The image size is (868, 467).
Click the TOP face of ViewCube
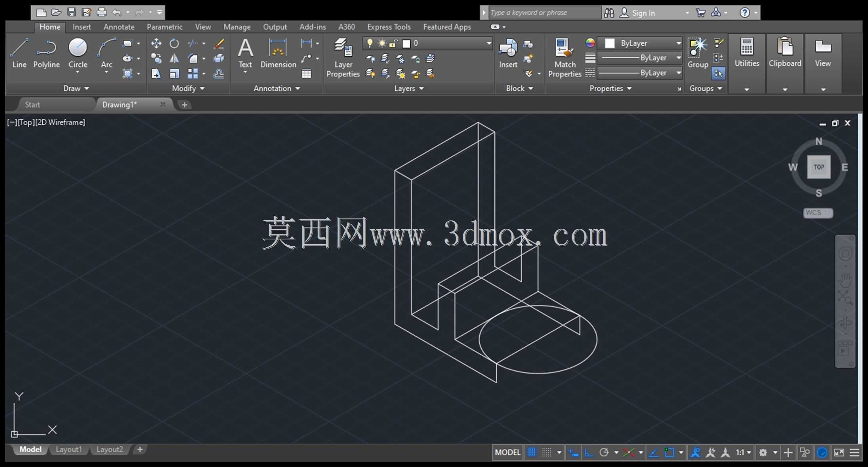[818, 167]
